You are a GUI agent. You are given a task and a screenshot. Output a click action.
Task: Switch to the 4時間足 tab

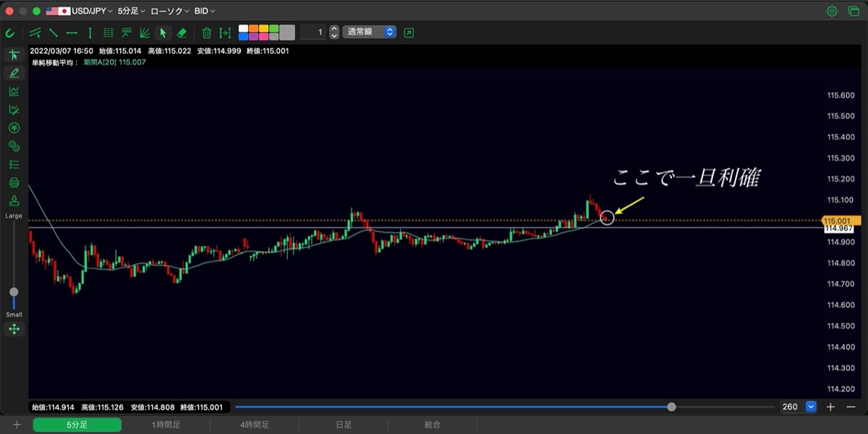tap(255, 425)
